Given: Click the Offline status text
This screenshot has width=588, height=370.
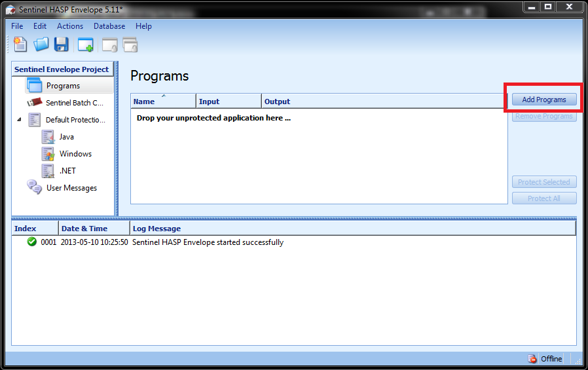Looking at the screenshot, I should point(551,359).
